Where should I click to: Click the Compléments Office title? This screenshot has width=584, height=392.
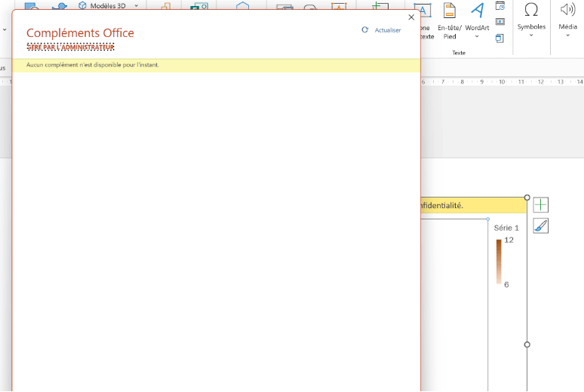tap(80, 32)
